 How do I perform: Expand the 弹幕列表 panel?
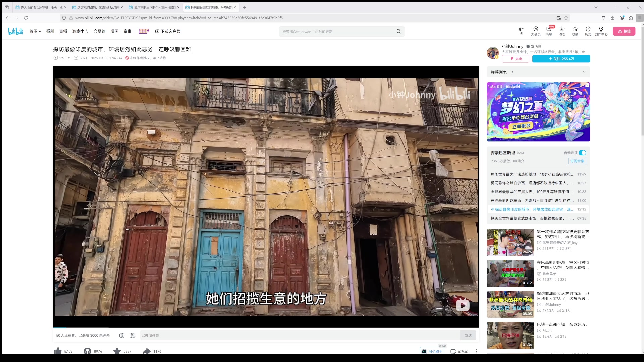coord(584,72)
